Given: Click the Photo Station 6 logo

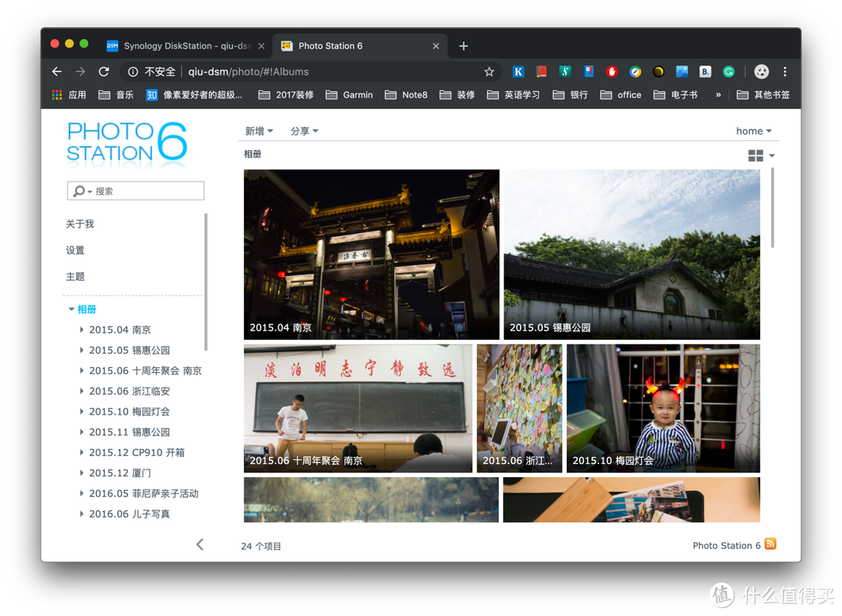Looking at the screenshot, I should 127,142.
